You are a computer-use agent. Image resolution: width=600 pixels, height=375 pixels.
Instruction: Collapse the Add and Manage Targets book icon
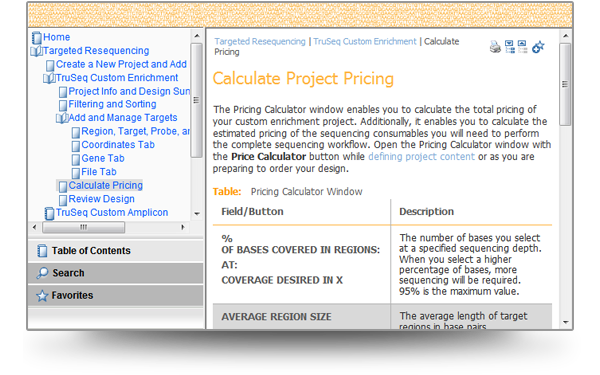(62, 118)
